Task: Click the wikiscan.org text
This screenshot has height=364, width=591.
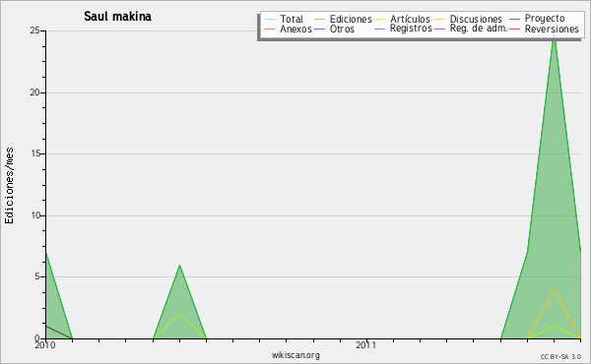Action: coord(295,355)
